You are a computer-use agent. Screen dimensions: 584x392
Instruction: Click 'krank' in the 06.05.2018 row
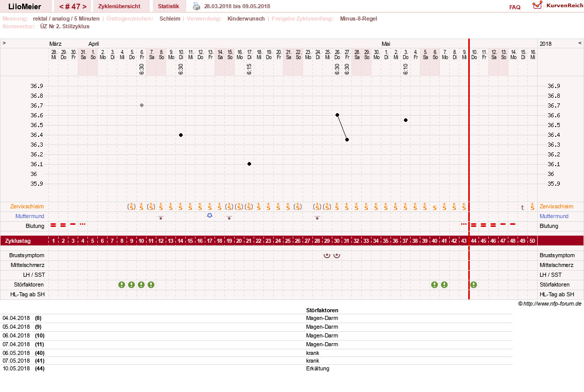312,353
